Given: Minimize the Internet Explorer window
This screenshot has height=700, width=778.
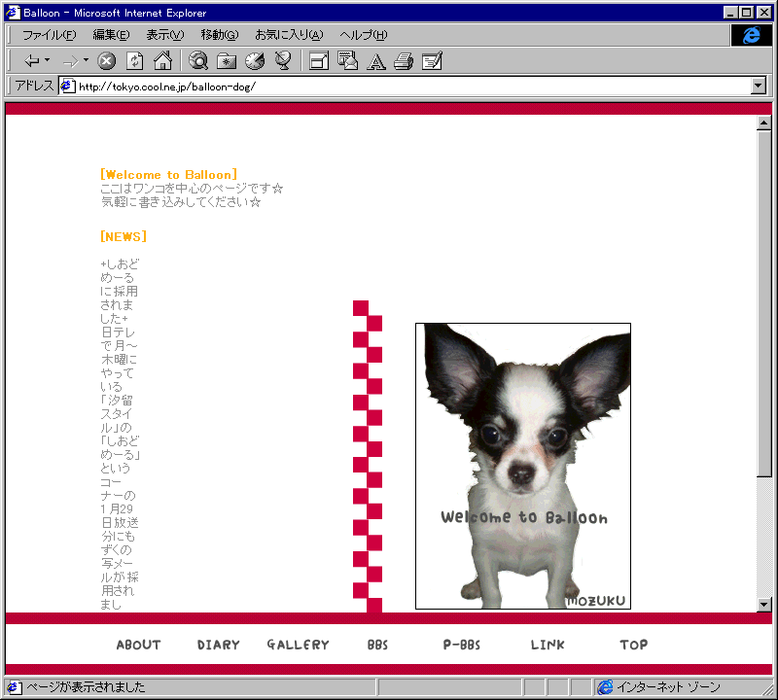Looking at the screenshot, I should coord(730,13).
